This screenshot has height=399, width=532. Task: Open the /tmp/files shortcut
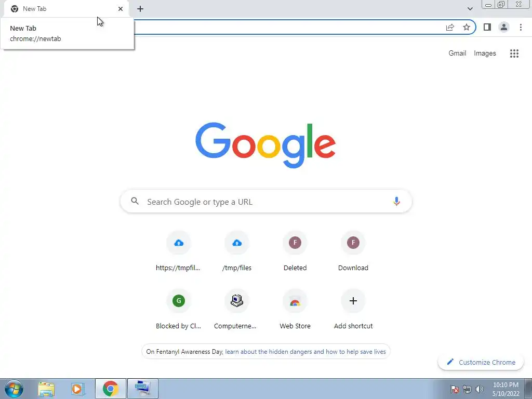(237, 251)
